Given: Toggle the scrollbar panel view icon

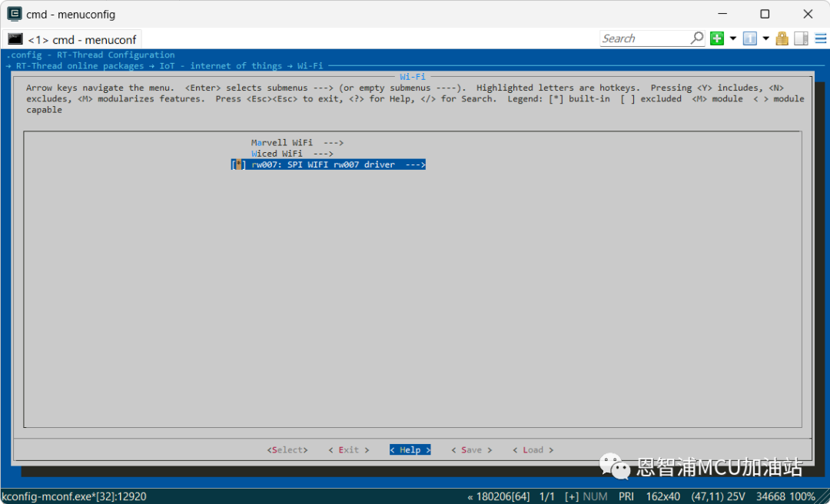Looking at the screenshot, I should [x=802, y=38].
